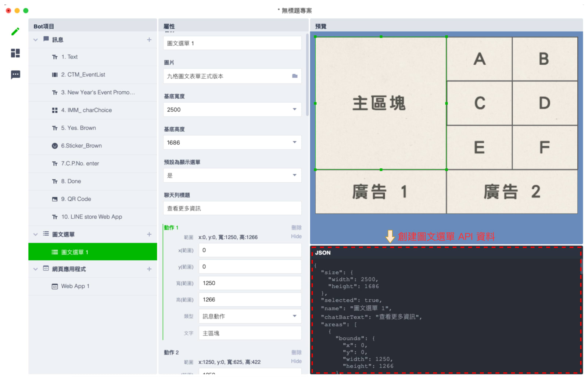The height and width of the screenshot is (381, 588).
Task: Click 刪除 for 動作 1
Action: click(296, 228)
